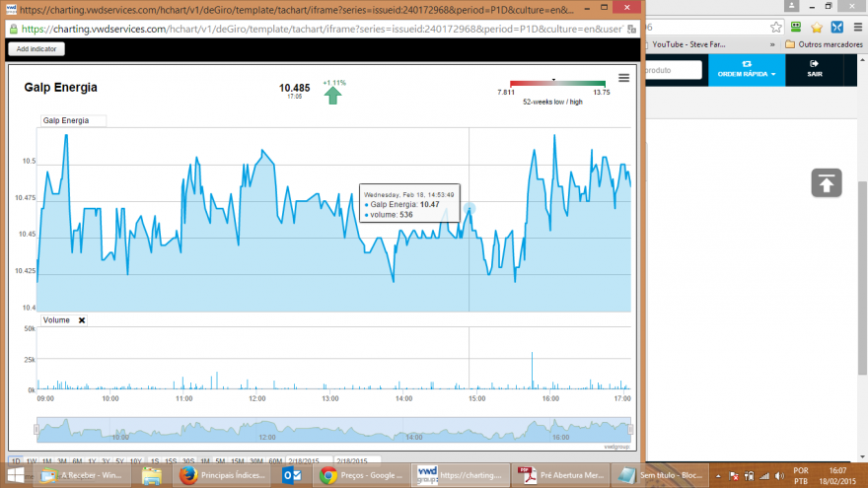868x488 pixels.
Task: Open YouTube - Steve Far... bookmark
Action: click(x=687, y=44)
